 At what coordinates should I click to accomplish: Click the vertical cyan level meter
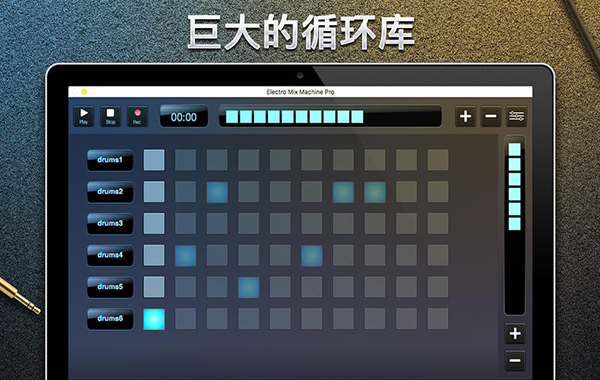[515, 225]
